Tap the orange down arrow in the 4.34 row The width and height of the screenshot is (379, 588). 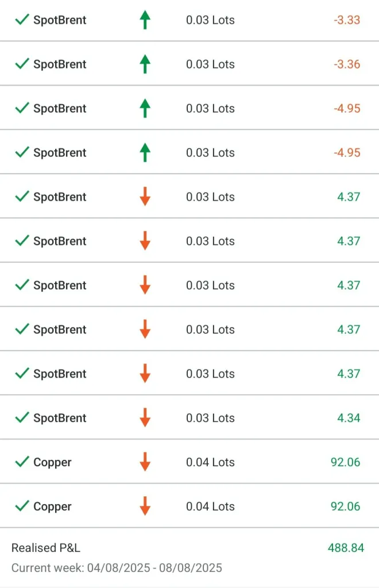point(145,418)
